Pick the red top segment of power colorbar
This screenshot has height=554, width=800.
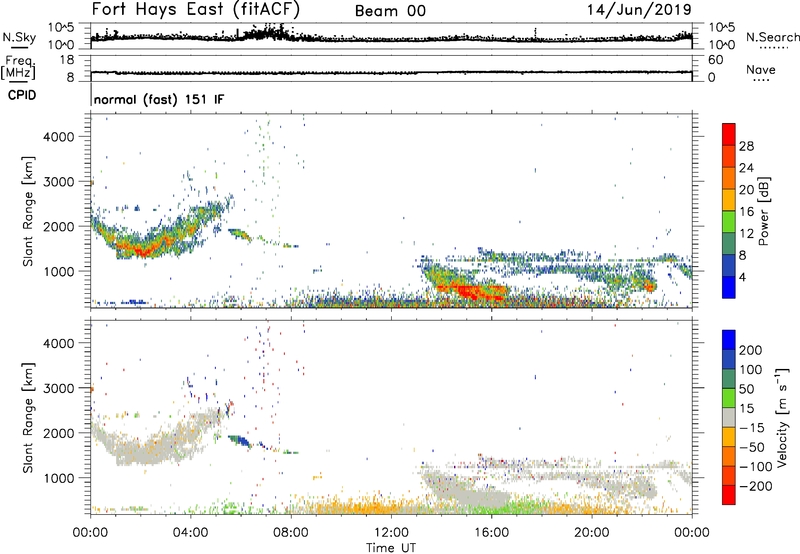tap(729, 134)
